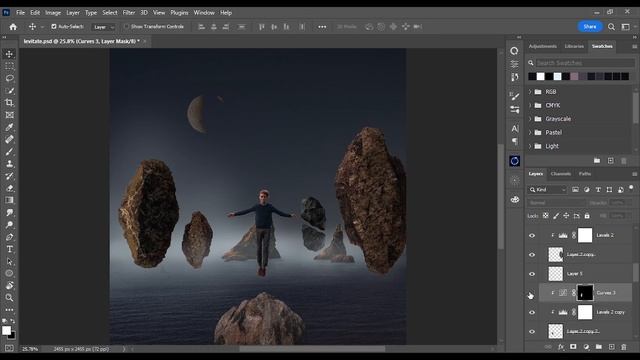Create new fill or adjustment layer icon
This screenshot has height=360, width=640.
(x=586, y=347)
